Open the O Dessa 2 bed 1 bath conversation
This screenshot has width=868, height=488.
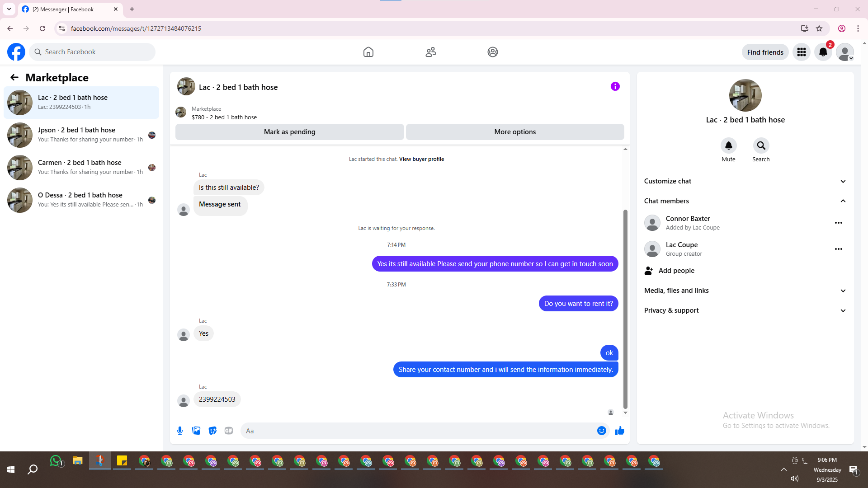pos(81,200)
